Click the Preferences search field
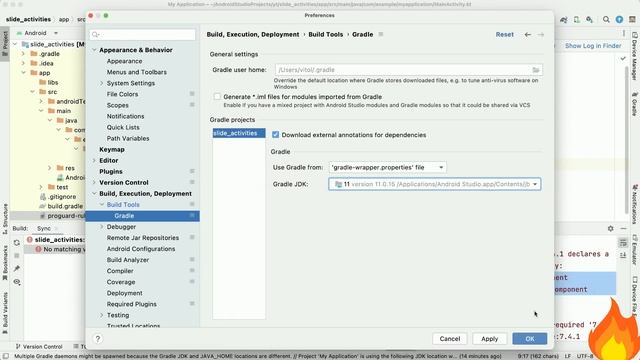Viewport: 640px width, 360px height. (142, 35)
